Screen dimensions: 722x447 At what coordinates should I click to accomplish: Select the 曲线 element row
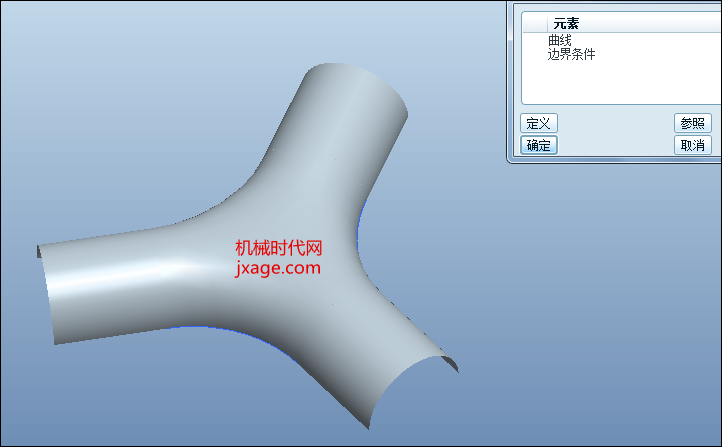560,40
